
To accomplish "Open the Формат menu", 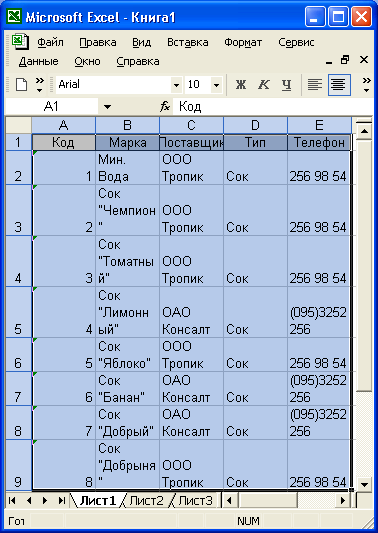I will [243, 42].
